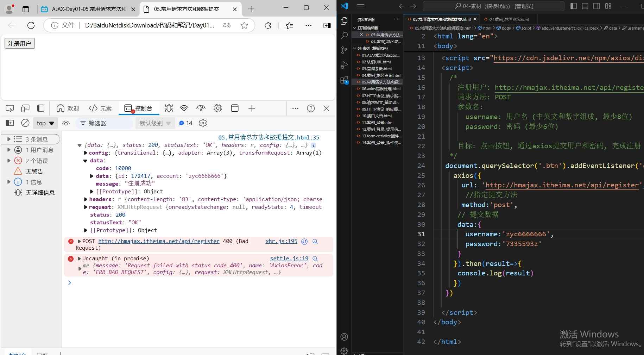Click the 注册用户 button on the page
Viewport: 644px width, 355px height.
pos(20,43)
